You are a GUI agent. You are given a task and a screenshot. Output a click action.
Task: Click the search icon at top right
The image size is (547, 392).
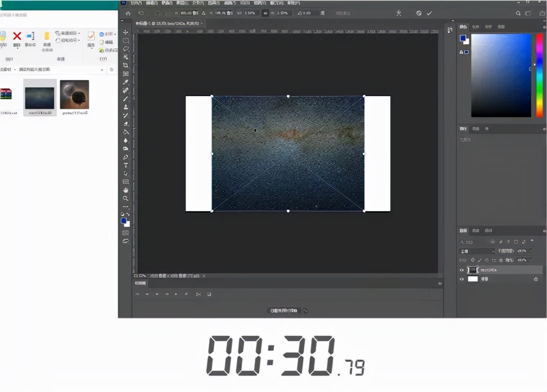(519, 13)
